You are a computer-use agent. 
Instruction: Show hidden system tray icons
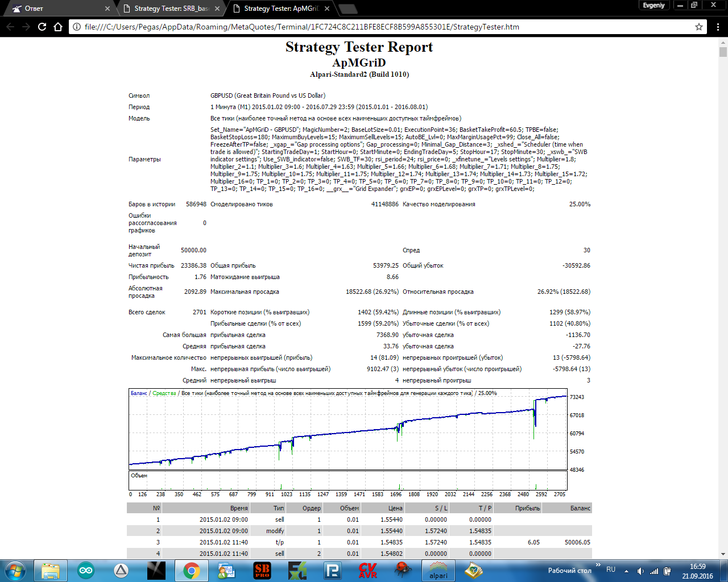tap(627, 571)
